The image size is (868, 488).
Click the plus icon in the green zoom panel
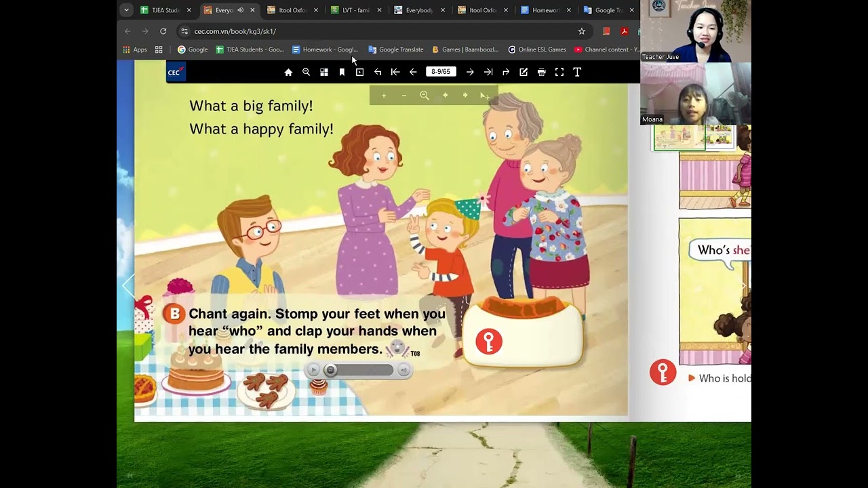click(x=384, y=96)
